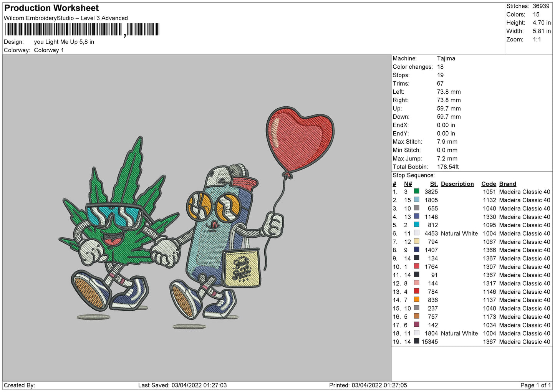This screenshot has height=392, width=555.
Task: Select the orange swatch in stop 14
Action: (x=416, y=299)
